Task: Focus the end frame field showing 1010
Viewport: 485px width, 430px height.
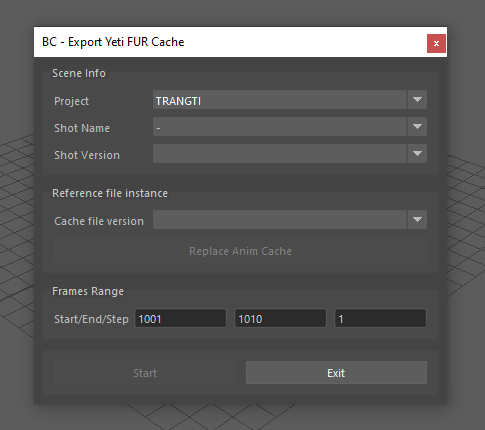Action: 280,318
